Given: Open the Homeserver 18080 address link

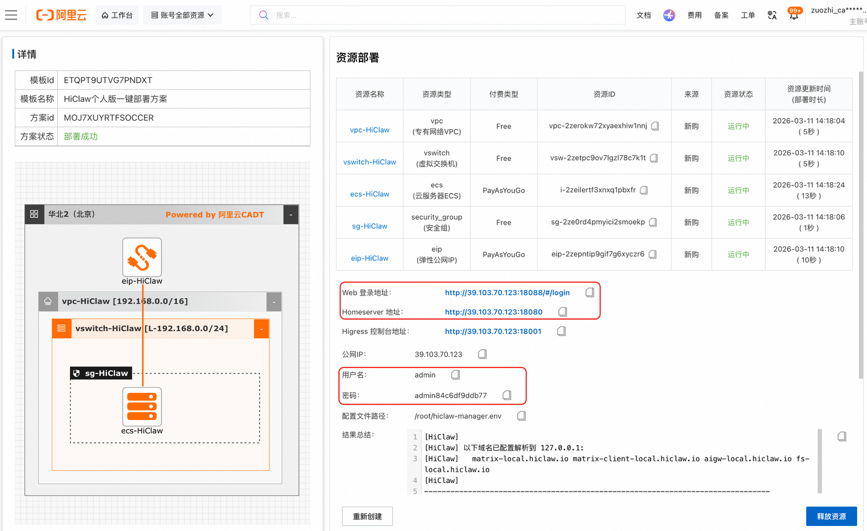Looking at the screenshot, I should [493, 312].
